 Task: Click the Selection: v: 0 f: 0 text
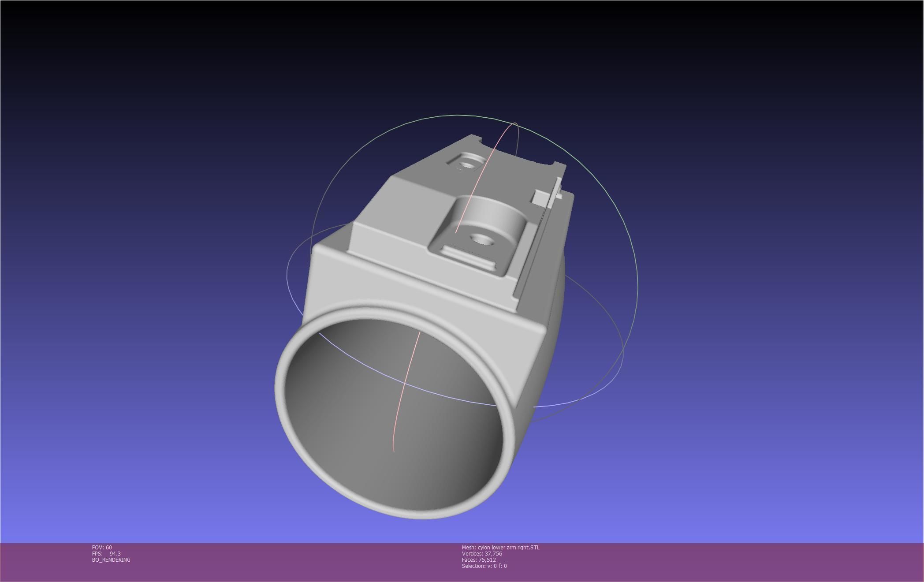coord(484,566)
